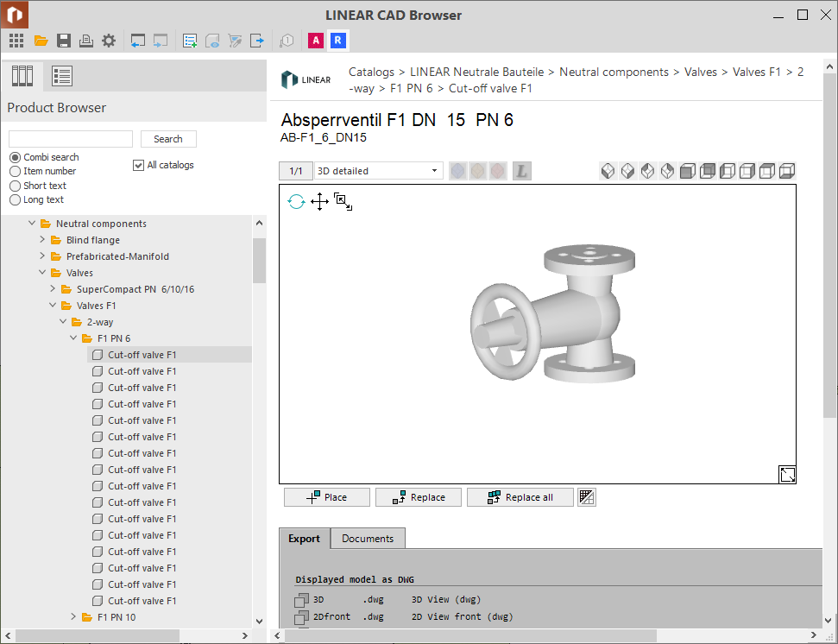Click the Search button
Screen dimensions: 838x644
click(x=168, y=139)
